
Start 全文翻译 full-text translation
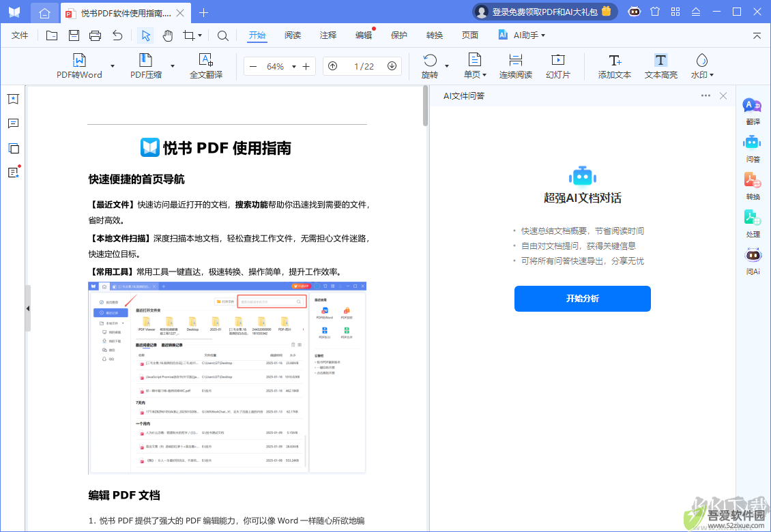coord(206,66)
